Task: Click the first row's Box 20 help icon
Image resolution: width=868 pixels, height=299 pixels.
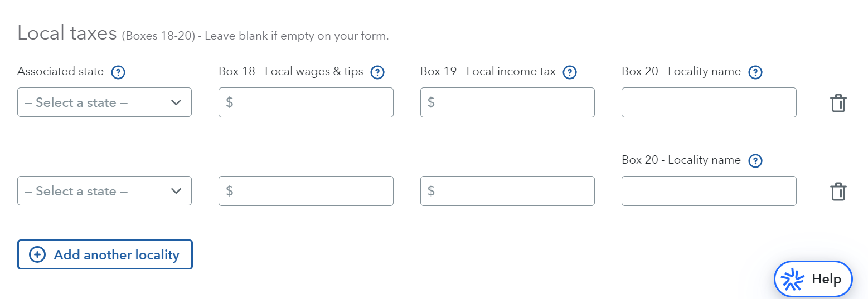Action: pos(755,72)
